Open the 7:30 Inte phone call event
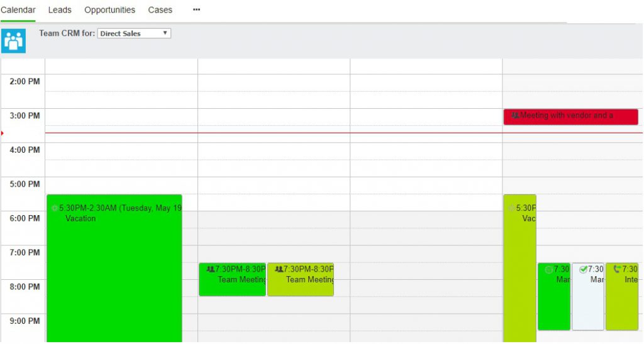644x344 pixels. pyautogui.click(x=622, y=296)
